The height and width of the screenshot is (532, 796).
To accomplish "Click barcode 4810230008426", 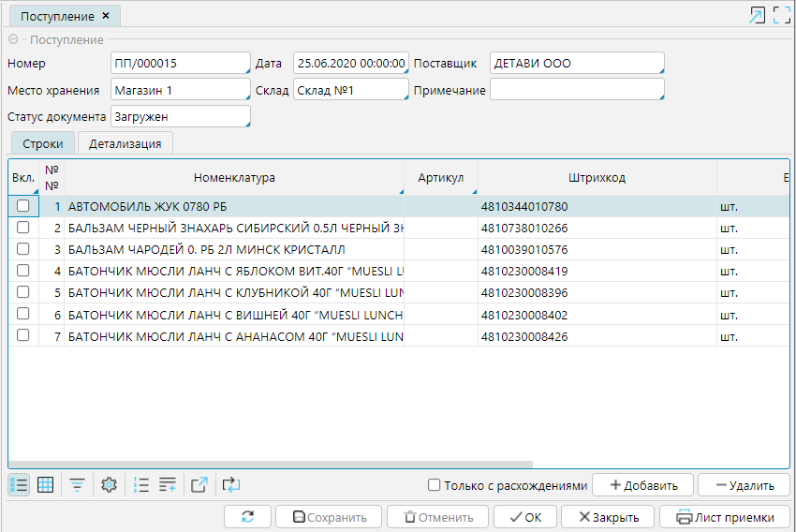I will click(524, 336).
